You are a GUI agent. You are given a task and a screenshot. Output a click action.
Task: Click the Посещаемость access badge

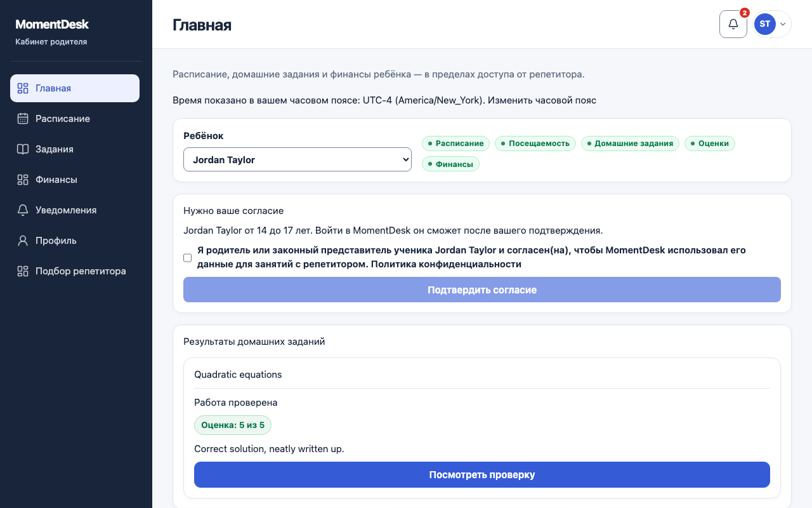coord(535,144)
